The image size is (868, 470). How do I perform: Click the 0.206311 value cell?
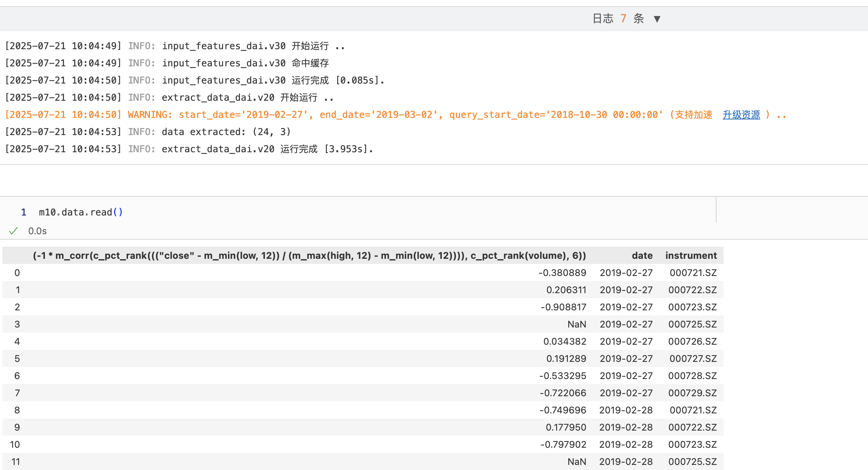click(566, 290)
